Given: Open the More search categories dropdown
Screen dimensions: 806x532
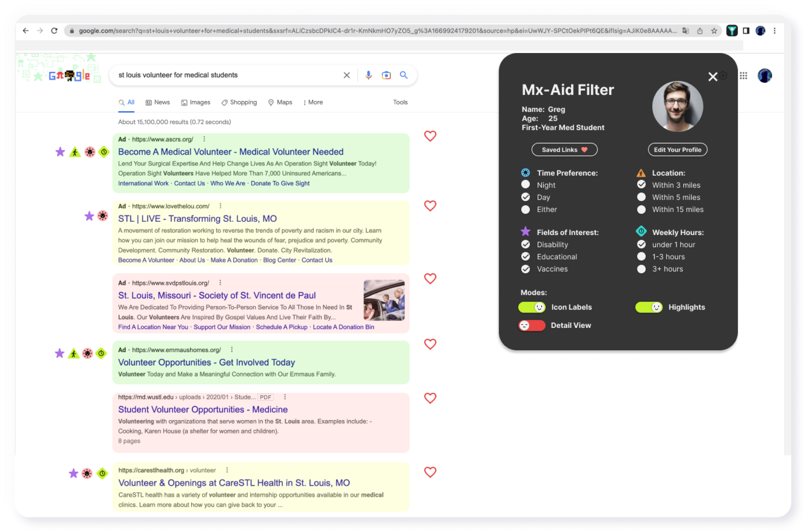Looking at the screenshot, I should (313, 102).
